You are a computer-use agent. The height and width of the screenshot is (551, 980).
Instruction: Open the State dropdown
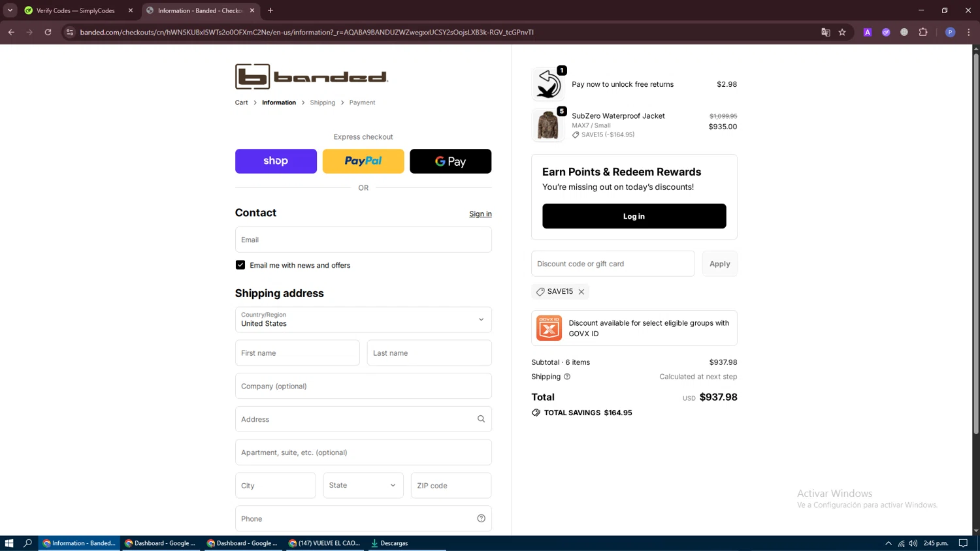(363, 486)
